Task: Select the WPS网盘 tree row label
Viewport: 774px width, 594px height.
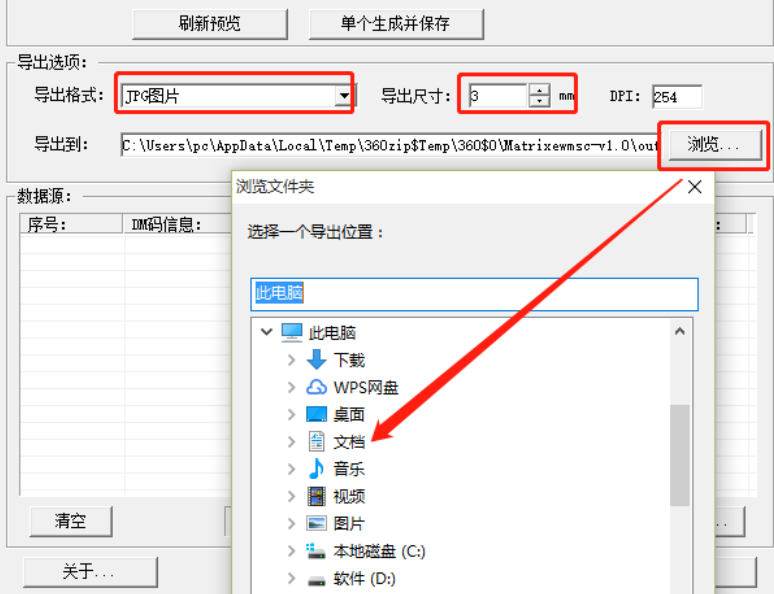Action: pyautogui.click(x=366, y=388)
